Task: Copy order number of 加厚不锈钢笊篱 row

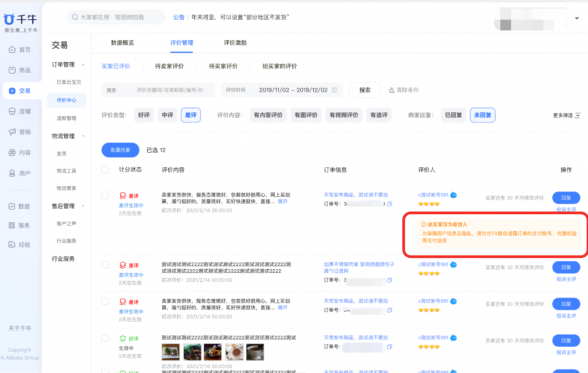Action: coord(389,280)
